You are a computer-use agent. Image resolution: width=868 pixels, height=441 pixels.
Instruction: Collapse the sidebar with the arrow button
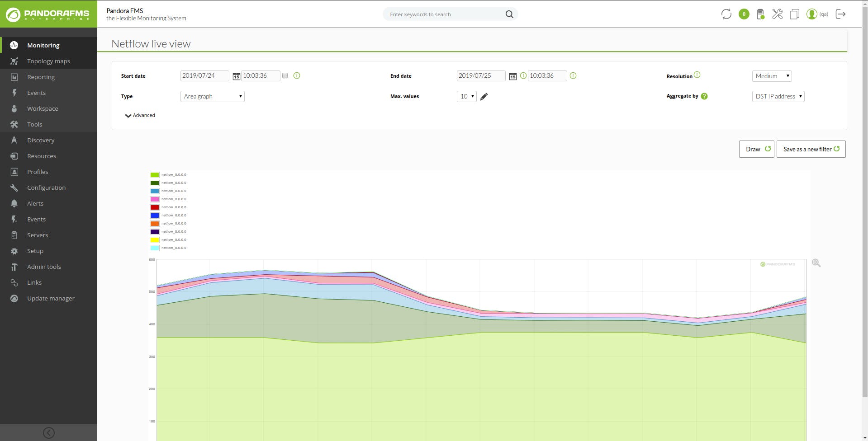(48, 433)
